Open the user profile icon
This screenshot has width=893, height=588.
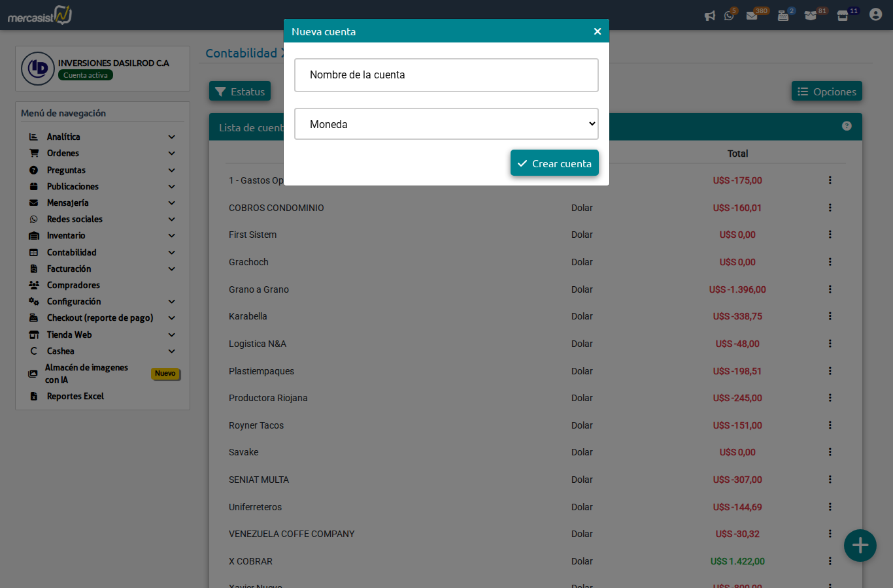point(875,14)
